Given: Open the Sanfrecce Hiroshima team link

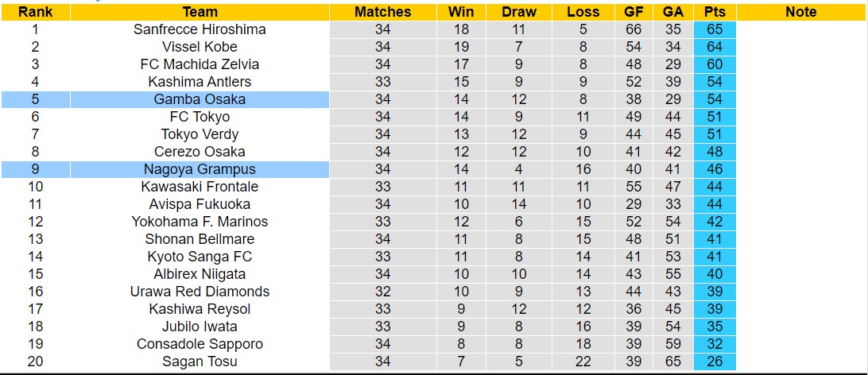Looking at the screenshot, I should pos(200,29).
